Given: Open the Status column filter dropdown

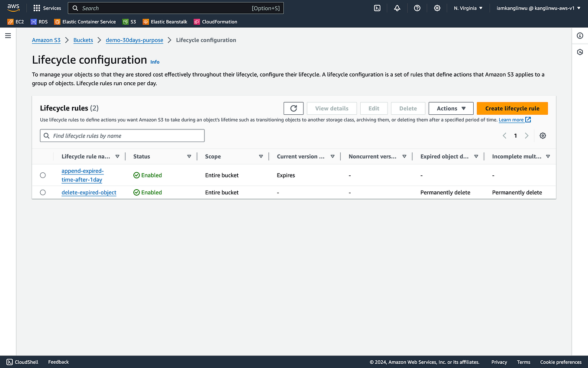Looking at the screenshot, I should pyautogui.click(x=189, y=156).
